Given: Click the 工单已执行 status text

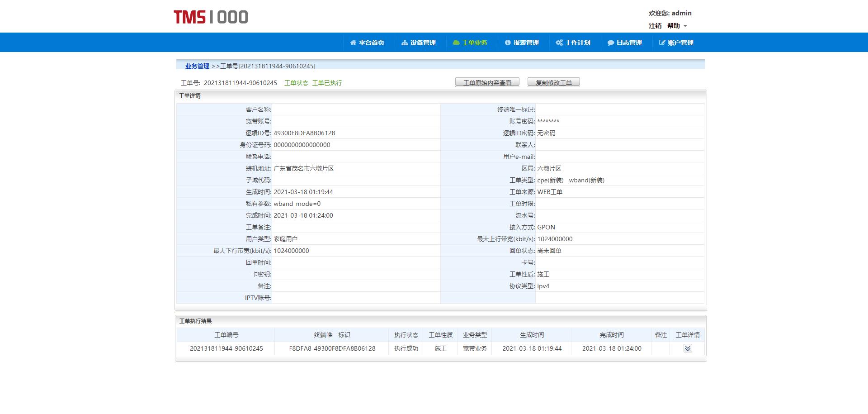Looking at the screenshot, I should 327,83.
